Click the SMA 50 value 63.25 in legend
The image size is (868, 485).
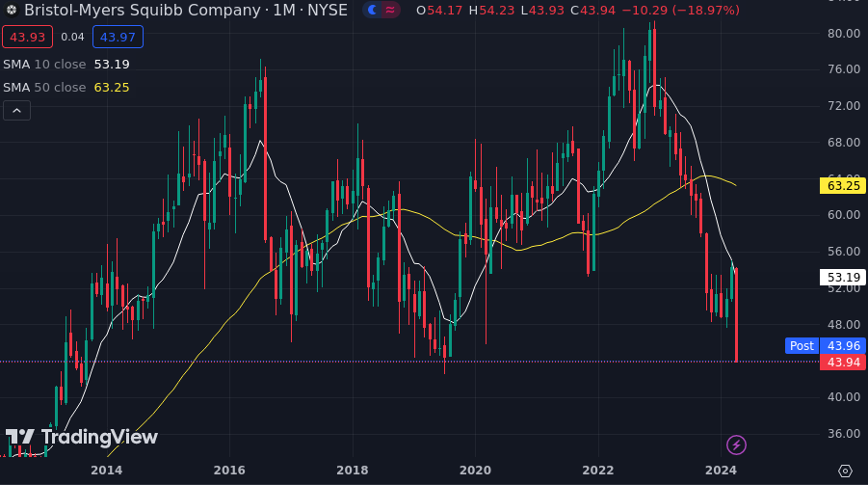pos(112,88)
